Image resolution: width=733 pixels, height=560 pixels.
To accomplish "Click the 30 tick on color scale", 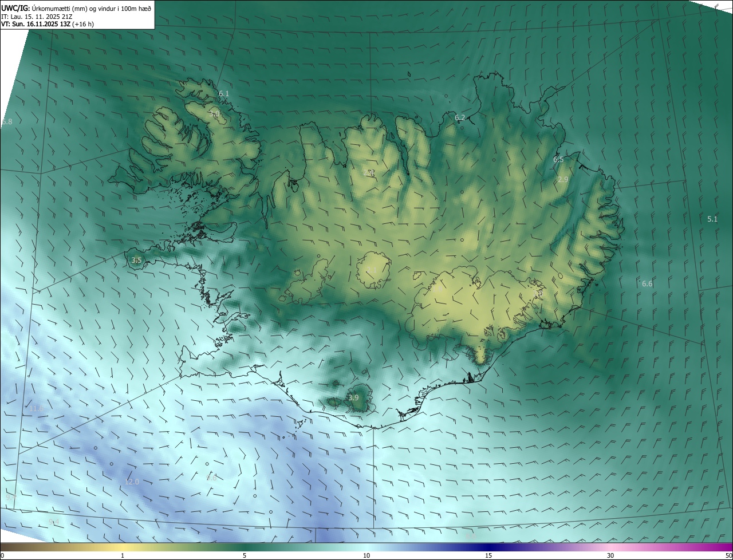I will click(610, 555).
